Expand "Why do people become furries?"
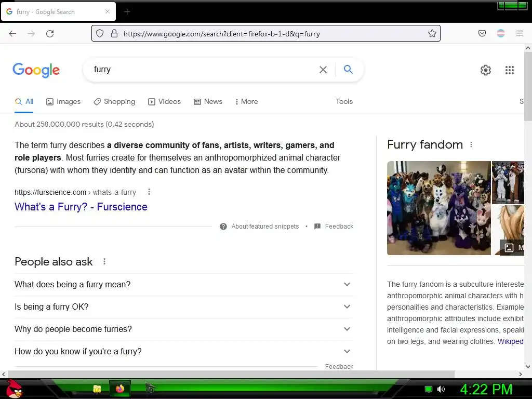The height and width of the screenshot is (399, 532). click(184, 329)
